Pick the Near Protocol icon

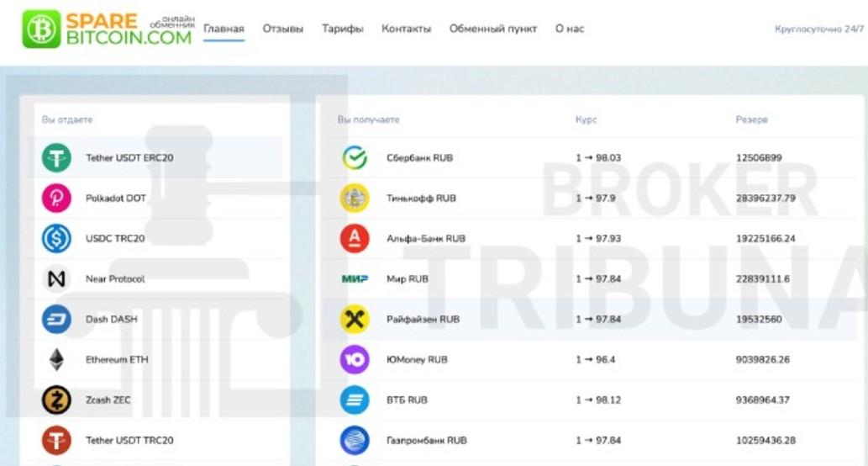pos(56,278)
